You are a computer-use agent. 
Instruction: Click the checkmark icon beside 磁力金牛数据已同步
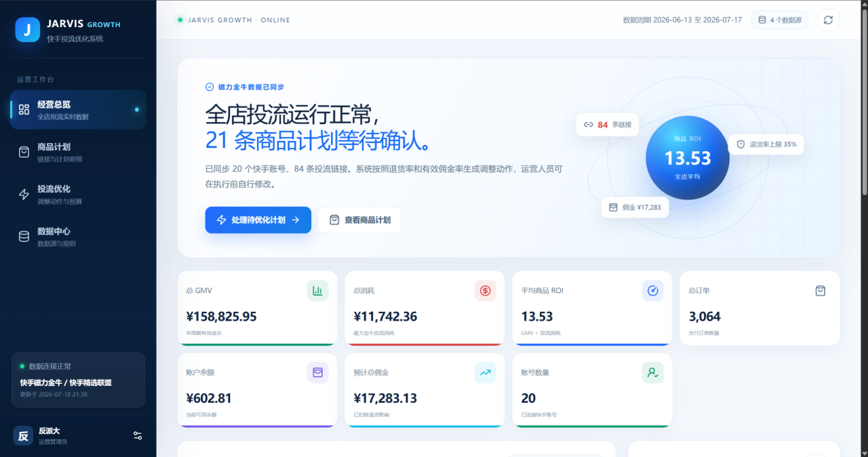coord(210,87)
